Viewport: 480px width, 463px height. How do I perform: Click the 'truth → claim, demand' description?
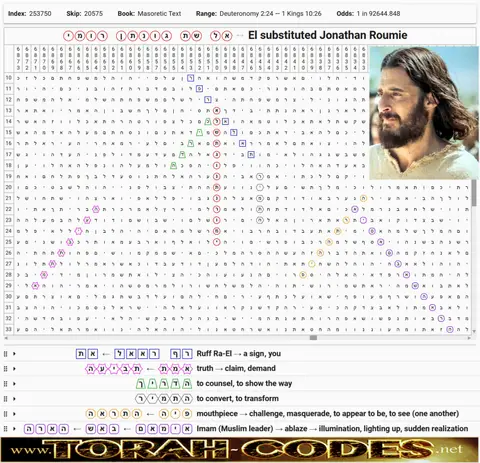(x=236, y=368)
